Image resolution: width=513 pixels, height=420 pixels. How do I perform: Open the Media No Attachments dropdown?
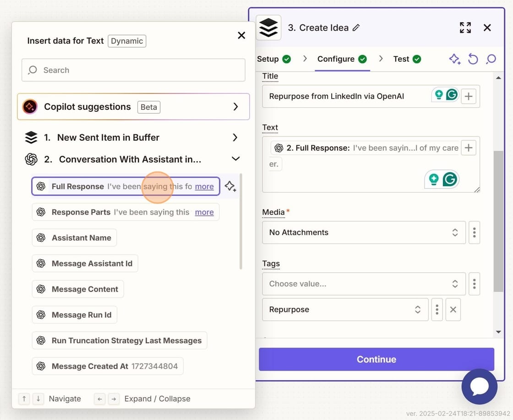(364, 232)
